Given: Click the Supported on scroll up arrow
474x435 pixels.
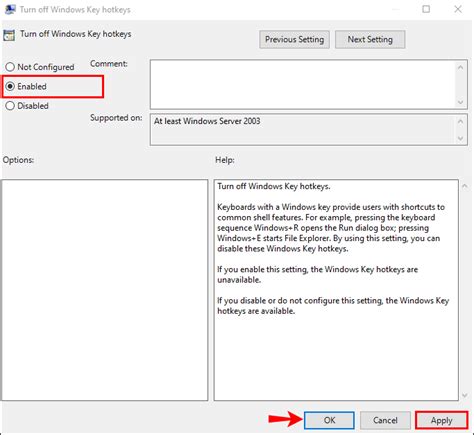Looking at the screenshot, I should [461, 121].
